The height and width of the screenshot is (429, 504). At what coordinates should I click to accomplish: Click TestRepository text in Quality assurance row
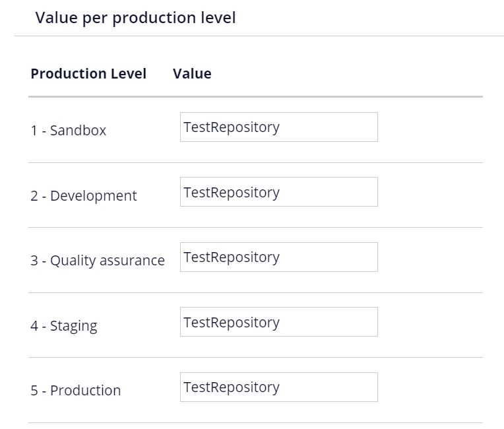[x=232, y=257]
